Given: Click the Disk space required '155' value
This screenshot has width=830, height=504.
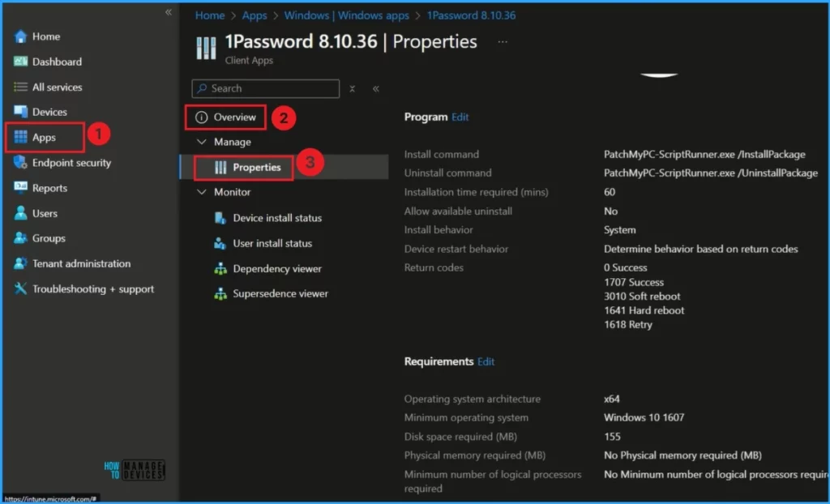Looking at the screenshot, I should 612,437.
